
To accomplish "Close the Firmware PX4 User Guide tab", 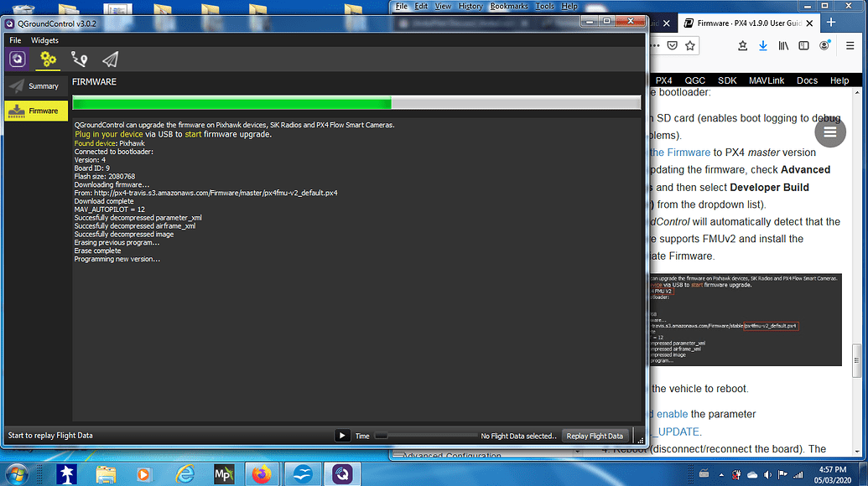I will (810, 23).
